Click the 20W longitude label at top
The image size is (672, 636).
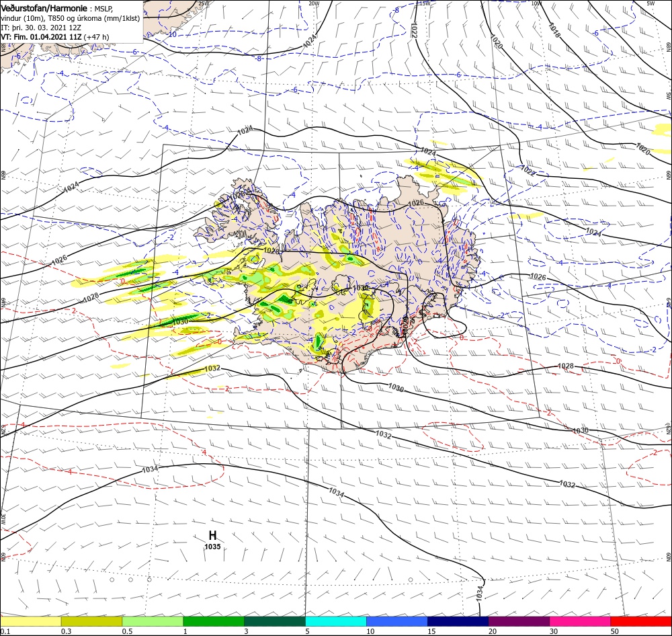[x=314, y=3]
